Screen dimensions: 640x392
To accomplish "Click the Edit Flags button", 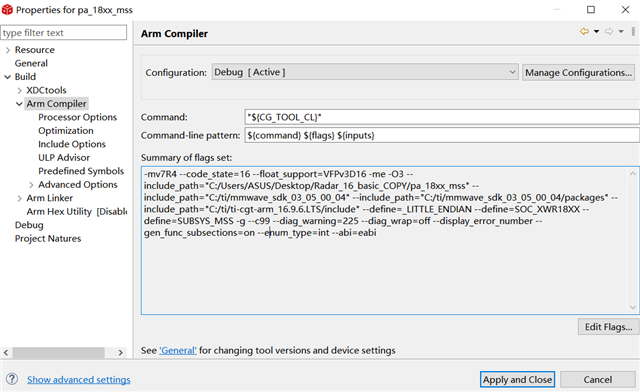I will (609, 327).
